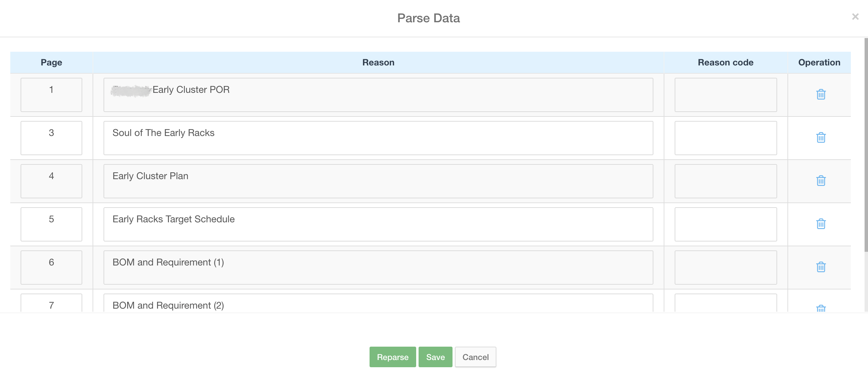The image size is (868, 372).
Task: Click the page number field showing 6
Action: [51, 267]
